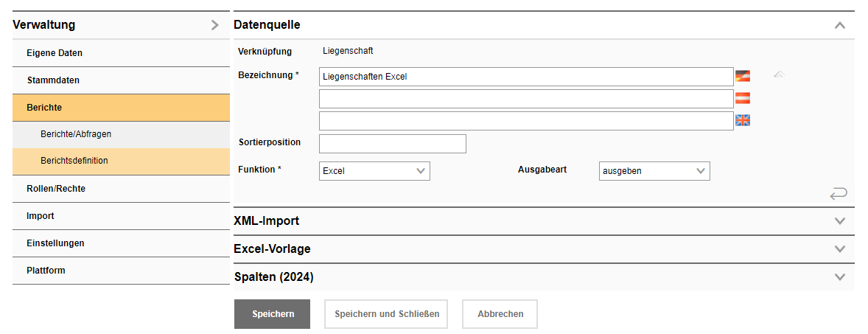
Task: Click the Speichern button
Action: tap(272, 314)
